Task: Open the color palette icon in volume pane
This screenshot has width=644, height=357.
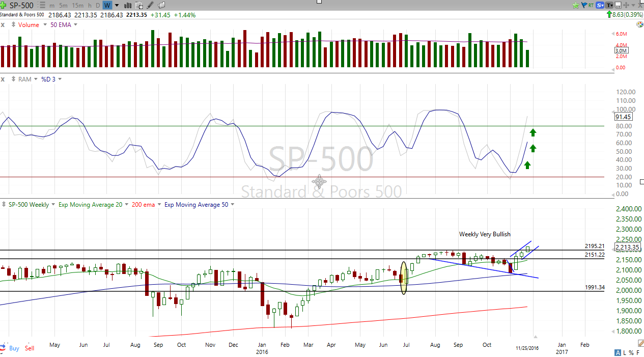Action: [x=639, y=24]
